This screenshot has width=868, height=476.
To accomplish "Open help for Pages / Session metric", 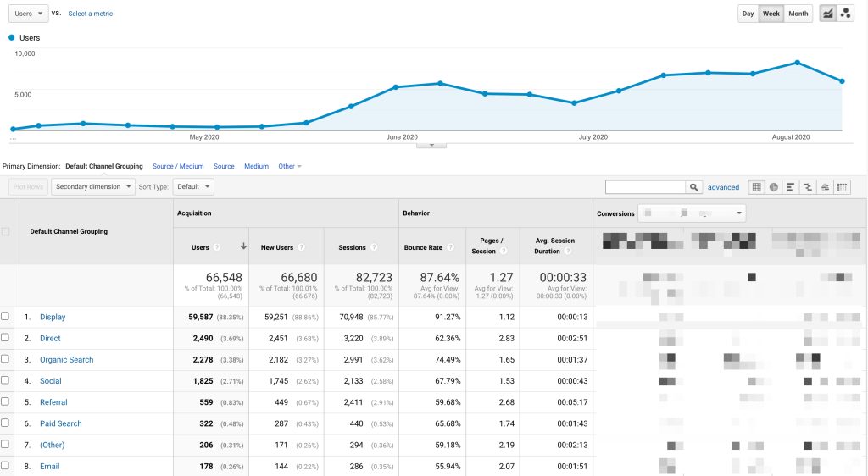I will pyautogui.click(x=504, y=251).
